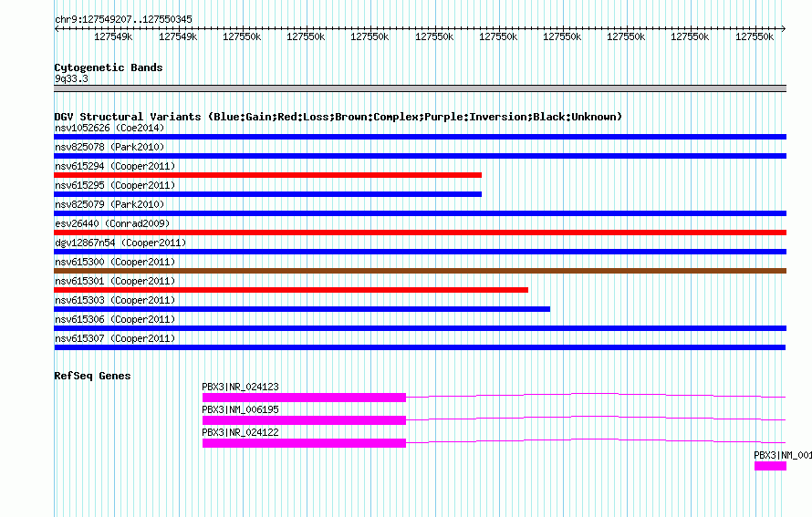Click the 9q33.3 band label
Image resolution: width=812 pixels, height=517 pixels.
pos(71,78)
